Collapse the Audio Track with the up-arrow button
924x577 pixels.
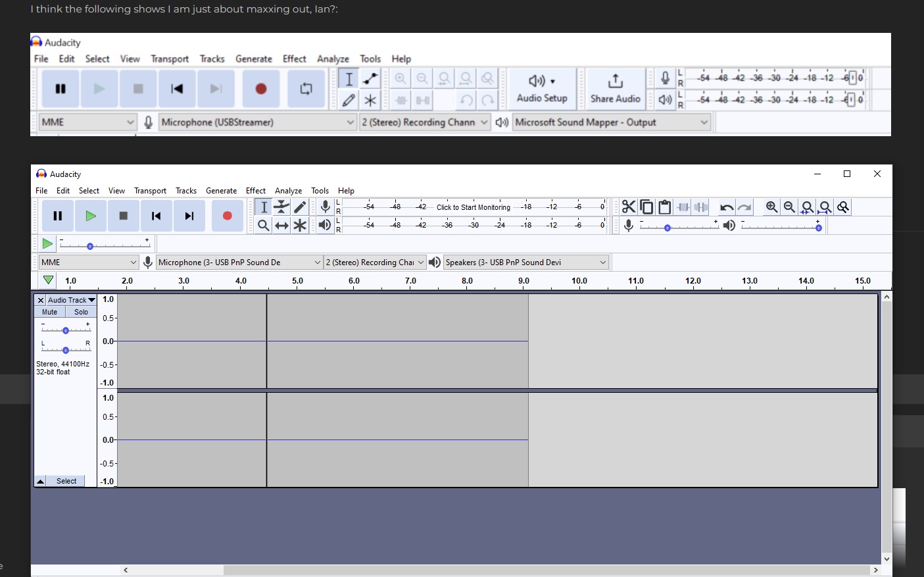pyautogui.click(x=40, y=481)
